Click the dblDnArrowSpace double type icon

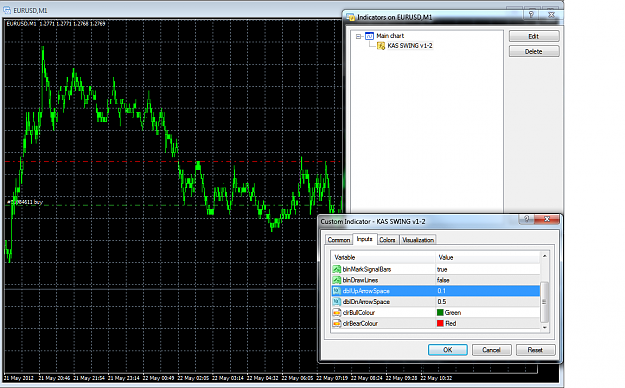(337, 301)
